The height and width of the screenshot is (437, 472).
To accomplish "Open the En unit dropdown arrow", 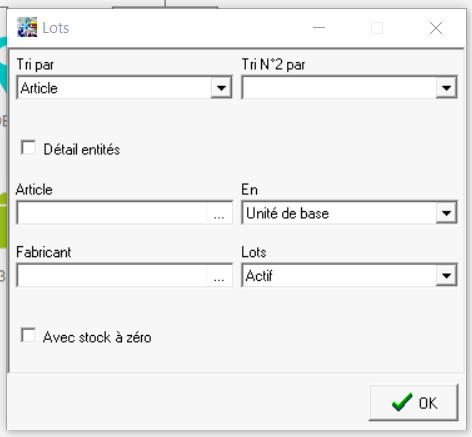I will click(x=446, y=213).
